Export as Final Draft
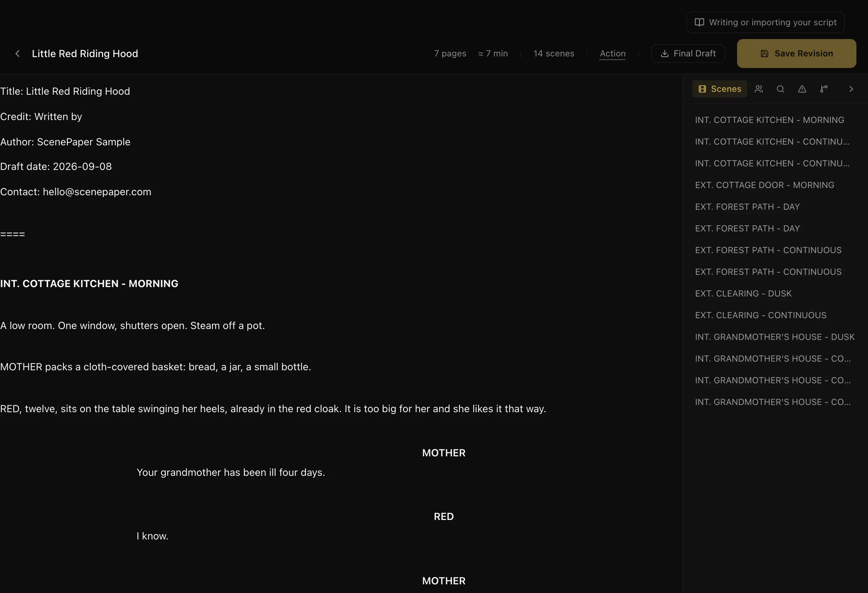This screenshot has width=868, height=593. [x=688, y=54]
